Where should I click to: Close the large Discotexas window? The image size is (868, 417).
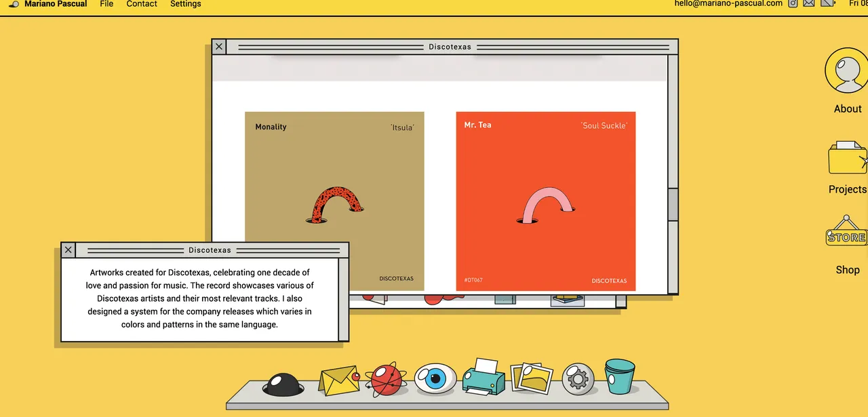pyautogui.click(x=219, y=47)
